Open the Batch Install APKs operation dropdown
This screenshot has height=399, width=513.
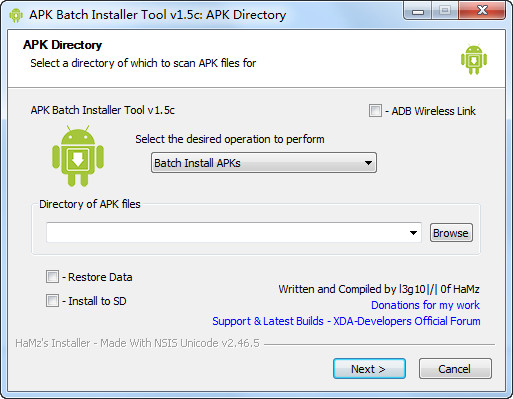tap(264, 163)
